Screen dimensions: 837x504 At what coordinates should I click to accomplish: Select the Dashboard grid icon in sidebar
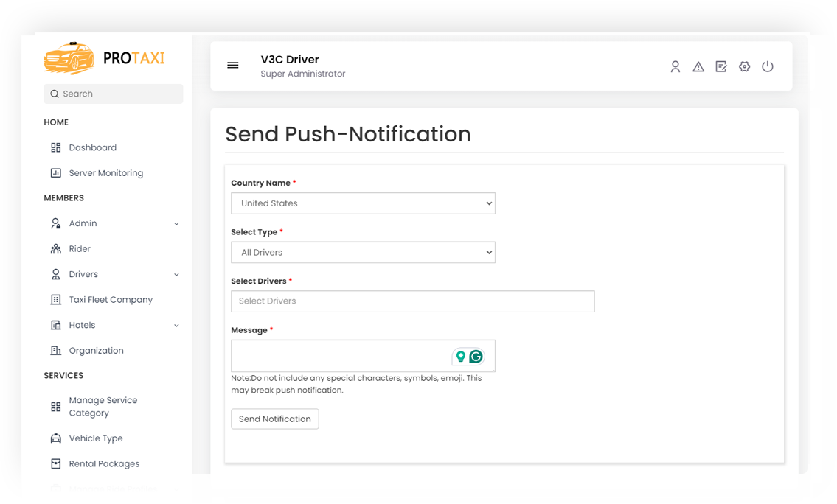click(x=55, y=147)
